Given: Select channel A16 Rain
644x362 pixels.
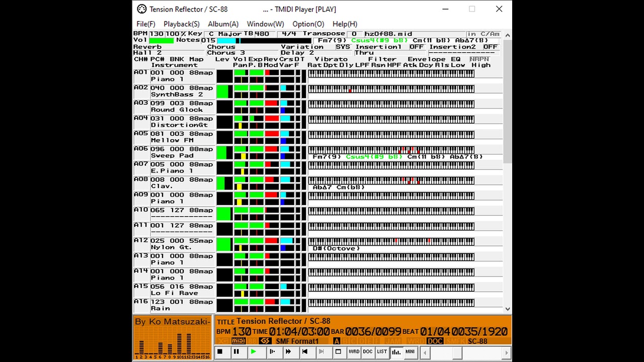Looking at the screenshot, I should tap(174, 305).
